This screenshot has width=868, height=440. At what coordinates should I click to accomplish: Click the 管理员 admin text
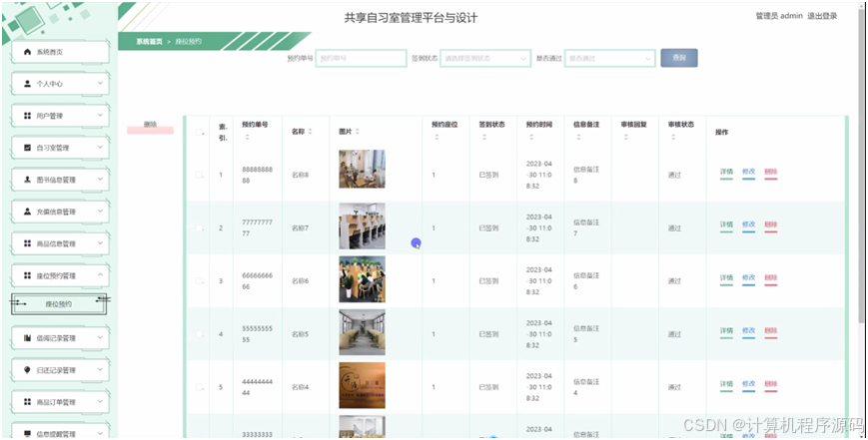(779, 16)
